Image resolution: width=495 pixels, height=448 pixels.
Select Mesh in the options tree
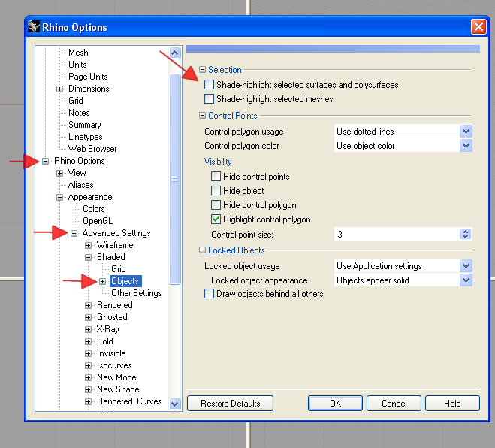(78, 53)
